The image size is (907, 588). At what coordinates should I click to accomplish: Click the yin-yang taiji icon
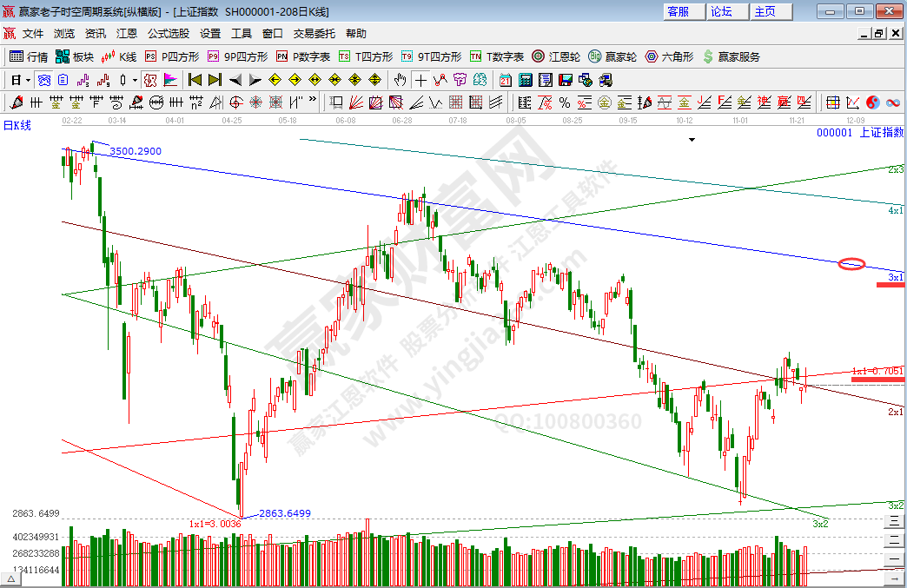point(873,103)
